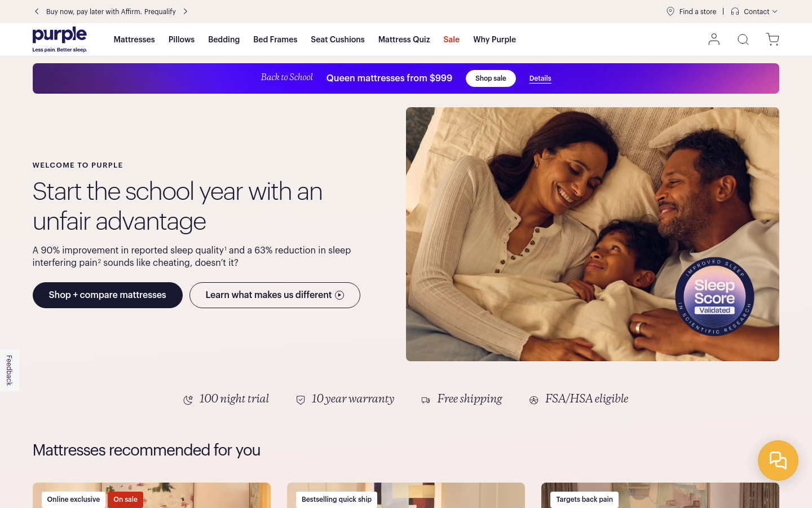Open the Why Purple menu
Viewport: 812px width, 508px height.
point(495,40)
